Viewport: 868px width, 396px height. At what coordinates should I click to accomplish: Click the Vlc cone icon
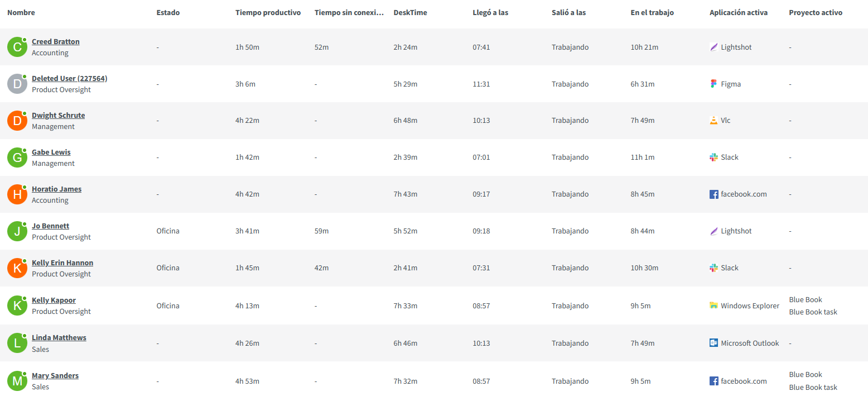[x=713, y=120]
